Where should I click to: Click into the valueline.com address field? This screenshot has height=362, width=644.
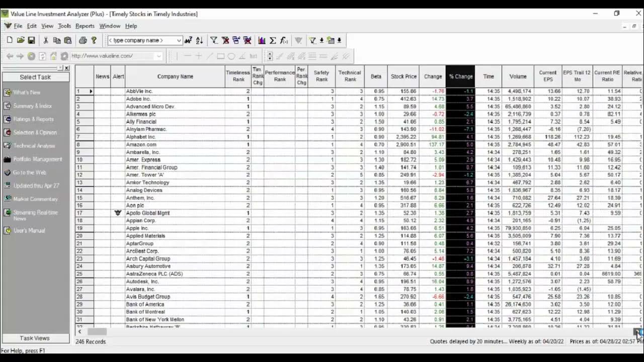[113, 56]
